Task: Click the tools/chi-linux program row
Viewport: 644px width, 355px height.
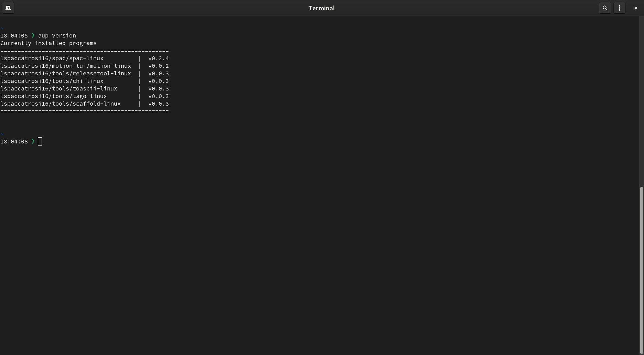Action: coord(85,81)
